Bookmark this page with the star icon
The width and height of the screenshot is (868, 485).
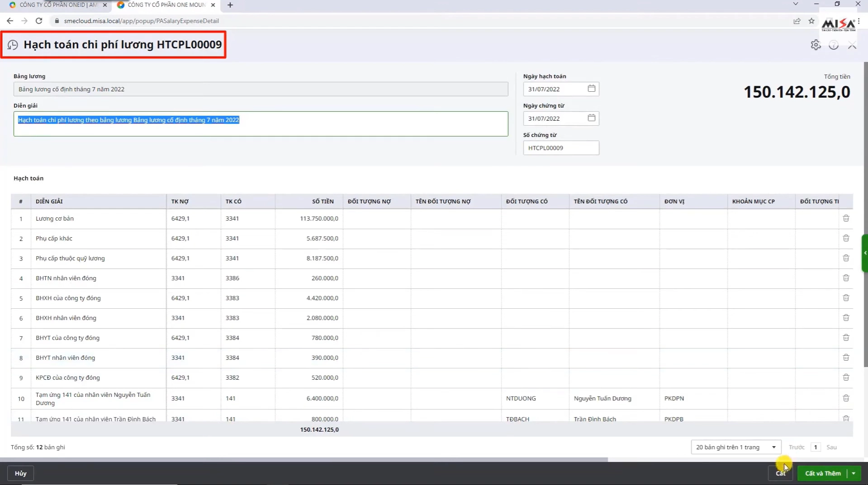pos(811,21)
